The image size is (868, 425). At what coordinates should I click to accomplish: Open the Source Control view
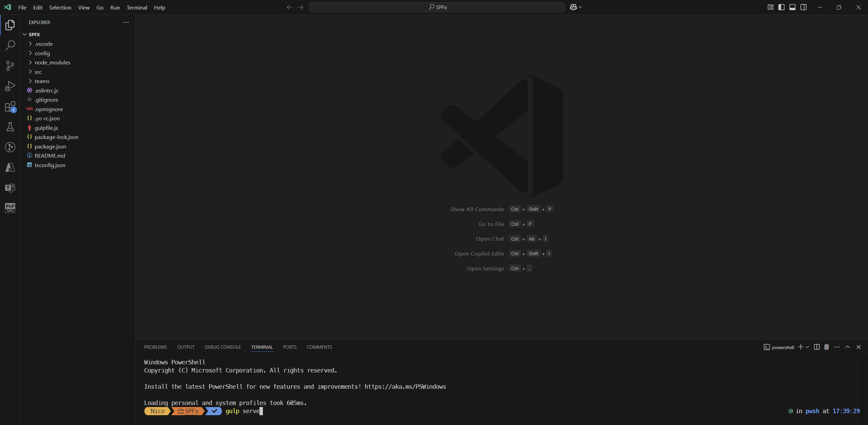click(10, 65)
